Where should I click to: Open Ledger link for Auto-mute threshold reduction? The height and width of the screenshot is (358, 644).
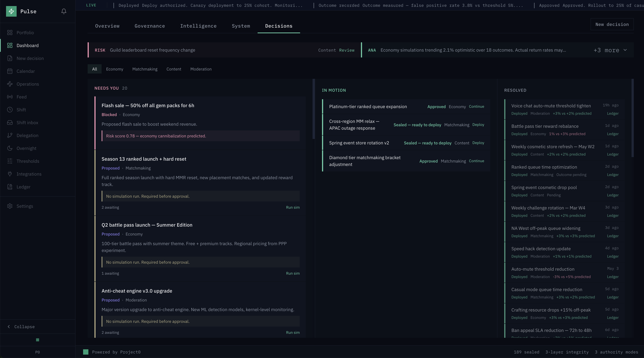[x=613, y=277]
